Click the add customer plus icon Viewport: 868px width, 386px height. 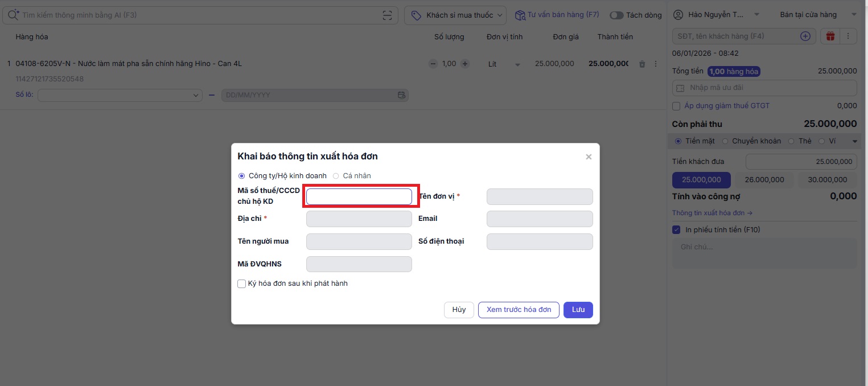[805, 36]
